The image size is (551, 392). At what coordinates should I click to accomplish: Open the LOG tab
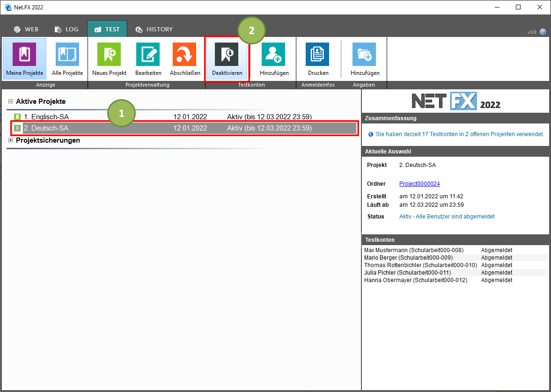pos(66,29)
